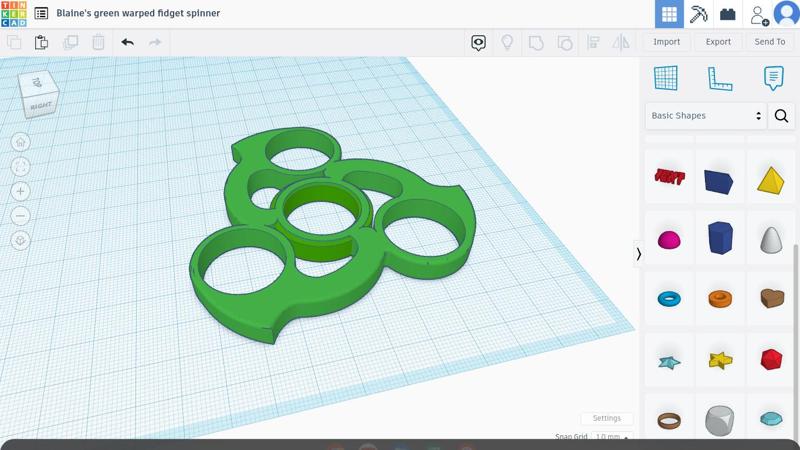
Task: Select the Ruler tool
Action: 720,79
